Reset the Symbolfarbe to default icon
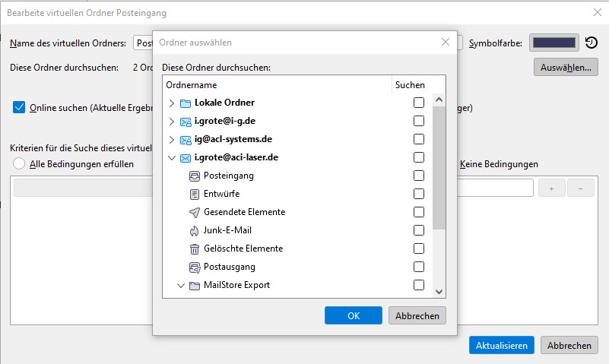 tap(592, 43)
